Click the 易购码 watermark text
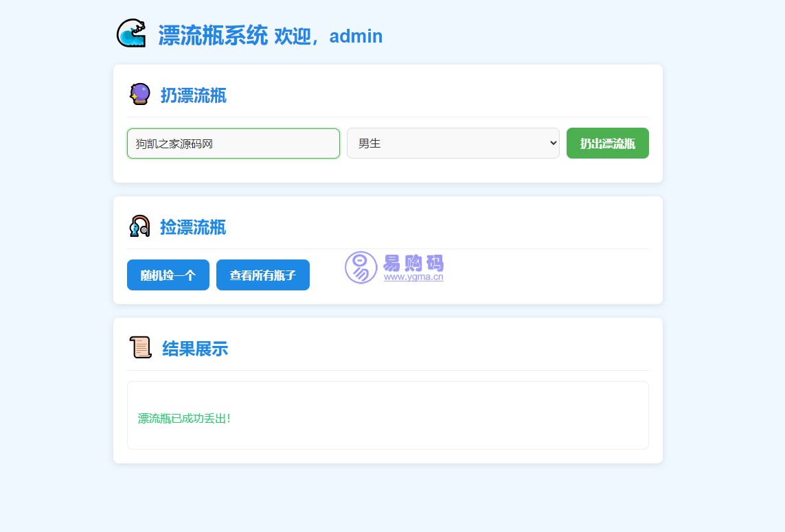This screenshot has height=532, width=785. click(x=413, y=263)
